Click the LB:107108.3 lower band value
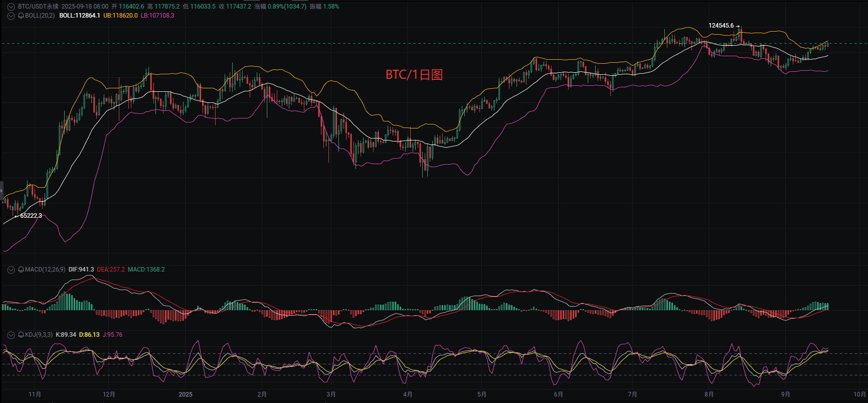The height and width of the screenshot is (403, 868). click(157, 16)
